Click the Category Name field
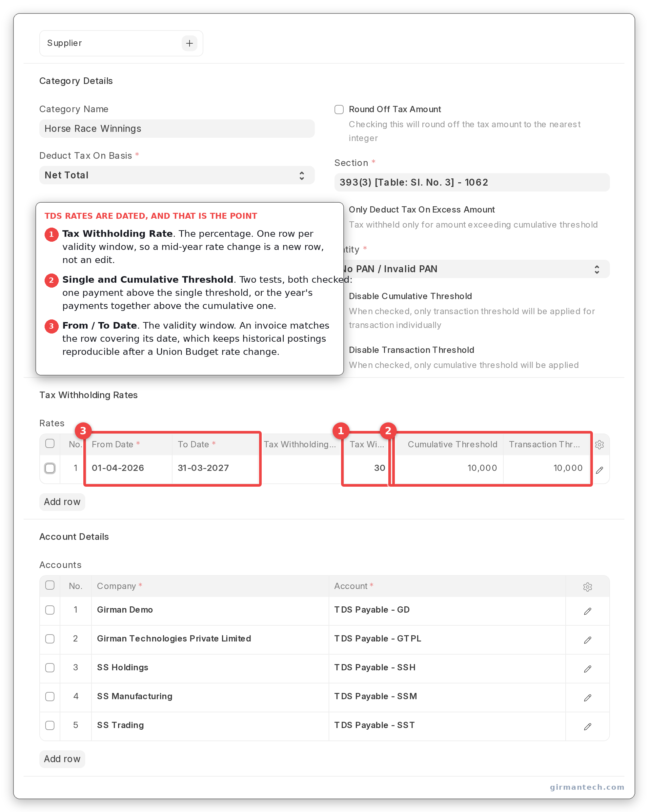 tap(177, 129)
